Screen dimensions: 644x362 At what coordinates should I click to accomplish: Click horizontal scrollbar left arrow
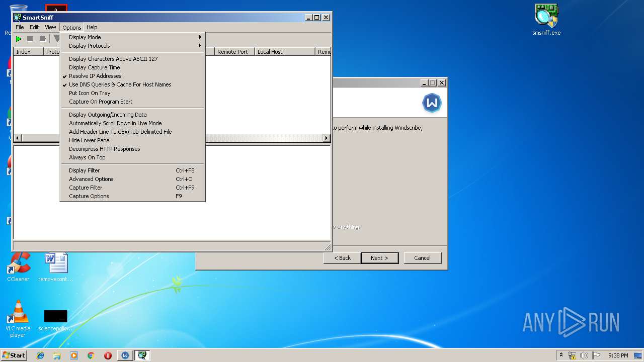pyautogui.click(x=18, y=138)
